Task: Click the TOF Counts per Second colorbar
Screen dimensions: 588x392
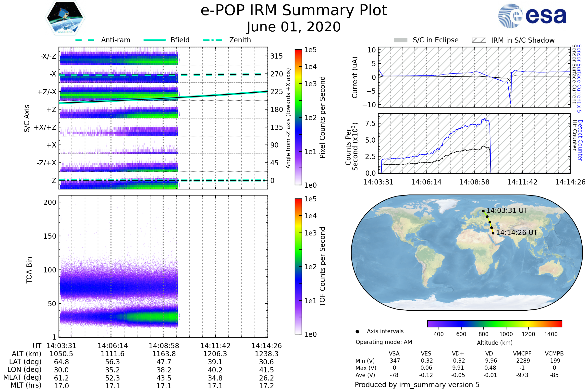Action: tap(298, 266)
